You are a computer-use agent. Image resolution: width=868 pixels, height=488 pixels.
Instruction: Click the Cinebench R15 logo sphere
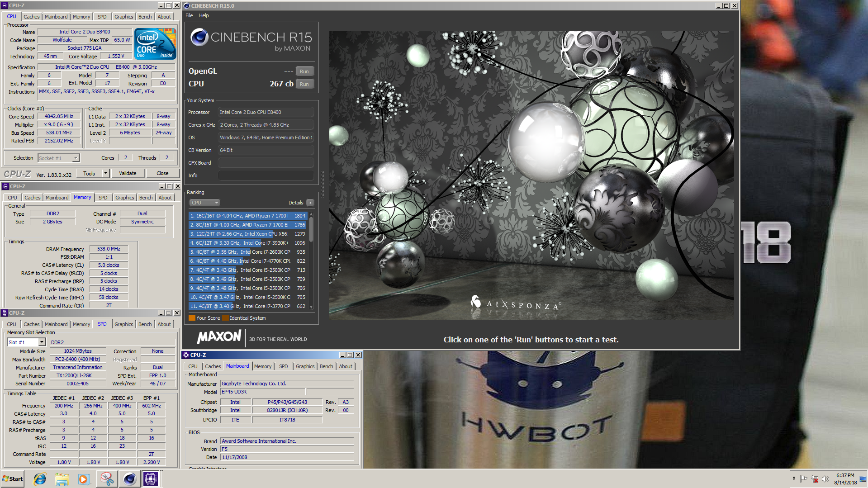tap(199, 38)
